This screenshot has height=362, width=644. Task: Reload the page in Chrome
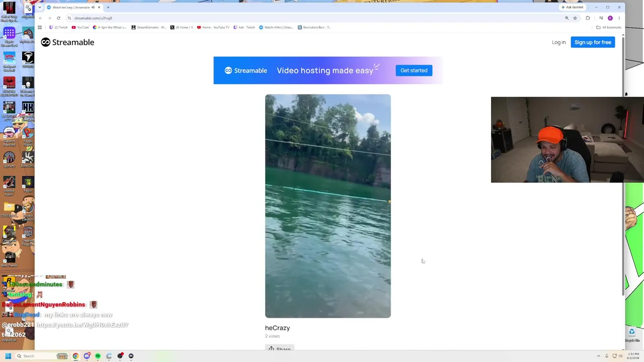click(x=58, y=18)
